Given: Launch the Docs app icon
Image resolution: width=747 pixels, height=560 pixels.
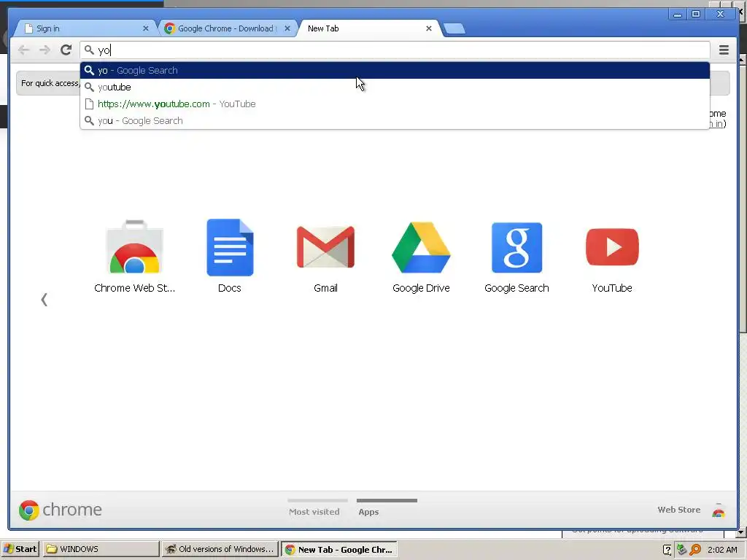Looking at the screenshot, I should tap(230, 247).
